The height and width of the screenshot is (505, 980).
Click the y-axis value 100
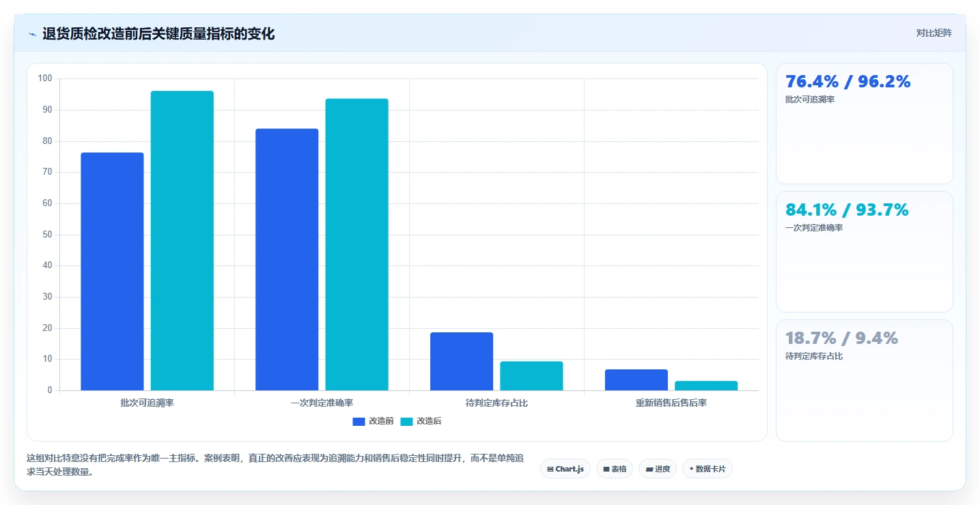click(45, 78)
